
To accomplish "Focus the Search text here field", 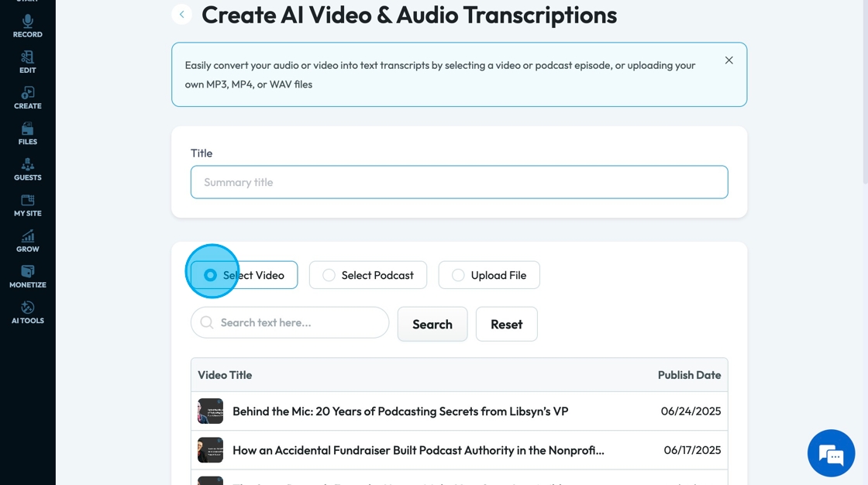I will point(290,323).
